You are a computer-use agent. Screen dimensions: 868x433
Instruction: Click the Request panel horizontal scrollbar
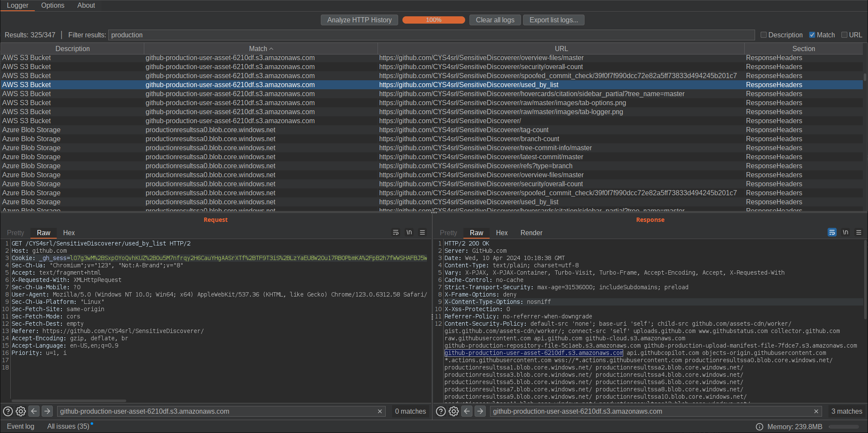point(69,401)
